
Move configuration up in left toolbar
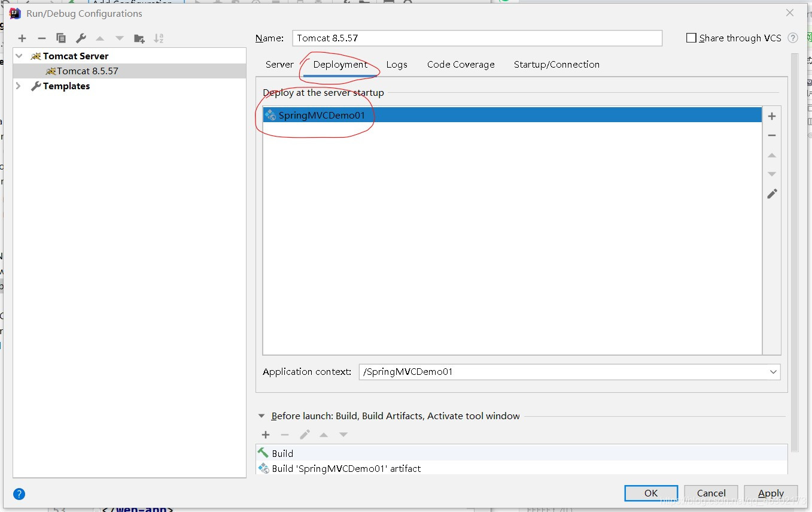coord(100,38)
